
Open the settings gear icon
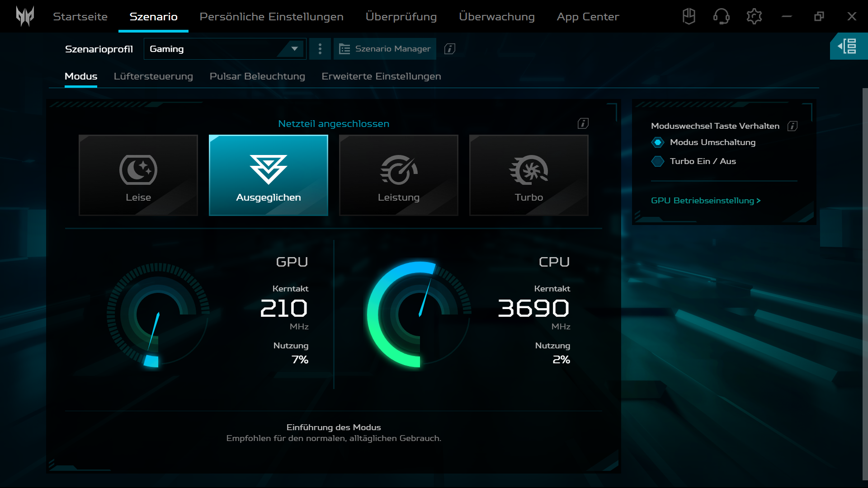(754, 17)
